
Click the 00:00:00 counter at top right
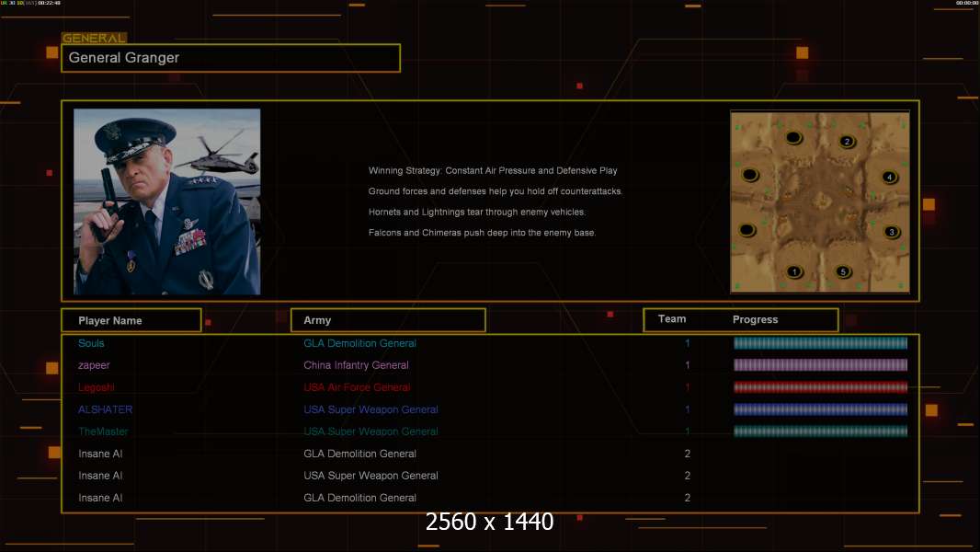click(x=967, y=3)
